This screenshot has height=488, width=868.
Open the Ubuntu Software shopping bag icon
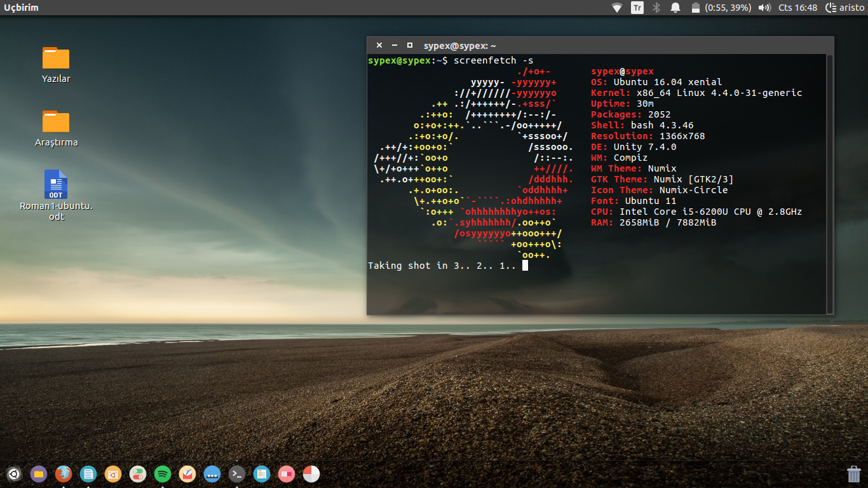[x=113, y=474]
